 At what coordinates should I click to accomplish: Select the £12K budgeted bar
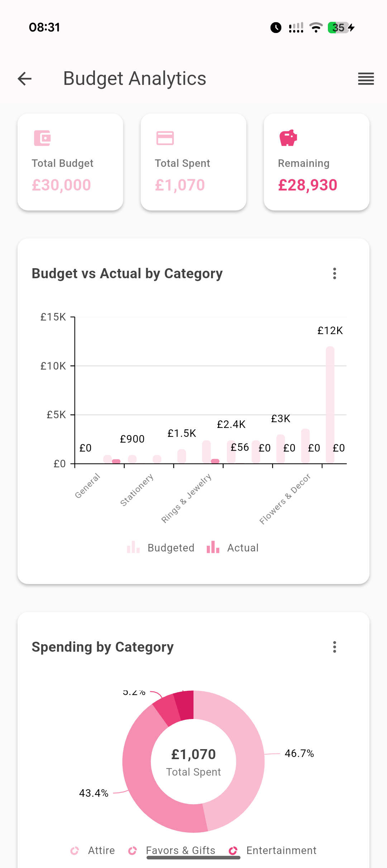(x=330, y=405)
